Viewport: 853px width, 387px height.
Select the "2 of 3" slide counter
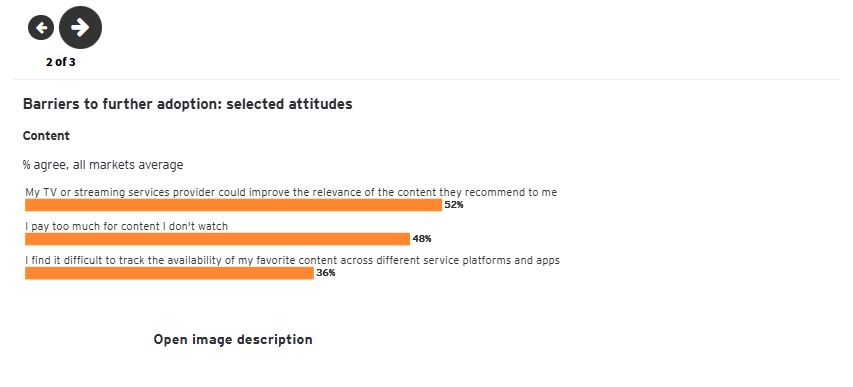61,62
